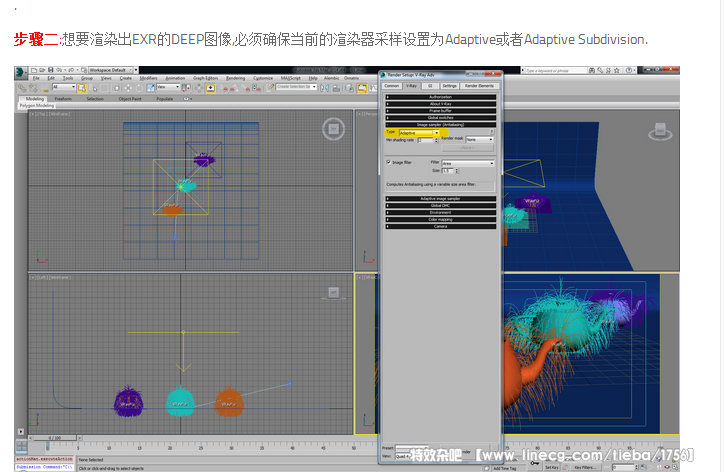Viewport: 724px width, 472px height.
Task: Open the Rendering menu
Action: (x=235, y=78)
